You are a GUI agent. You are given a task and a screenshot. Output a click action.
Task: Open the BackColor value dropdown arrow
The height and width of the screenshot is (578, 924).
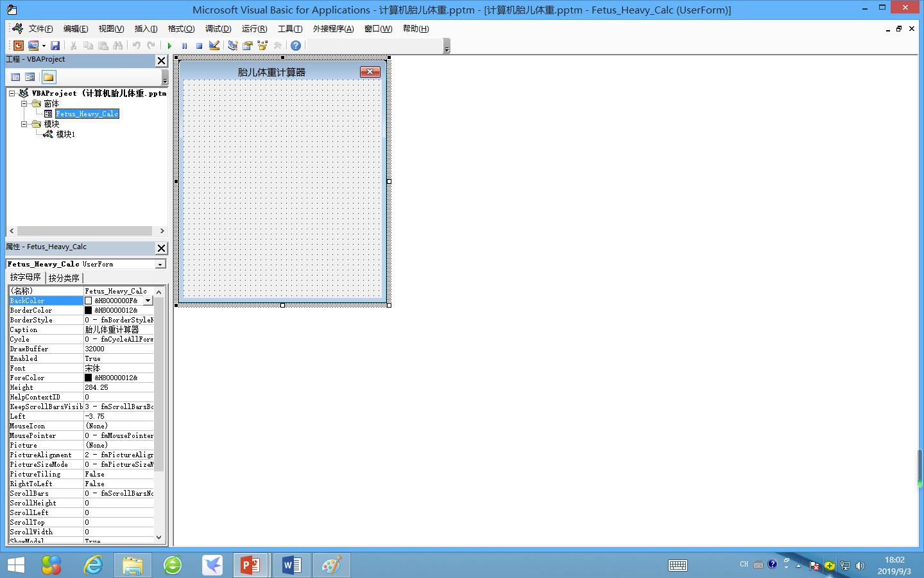(x=148, y=301)
